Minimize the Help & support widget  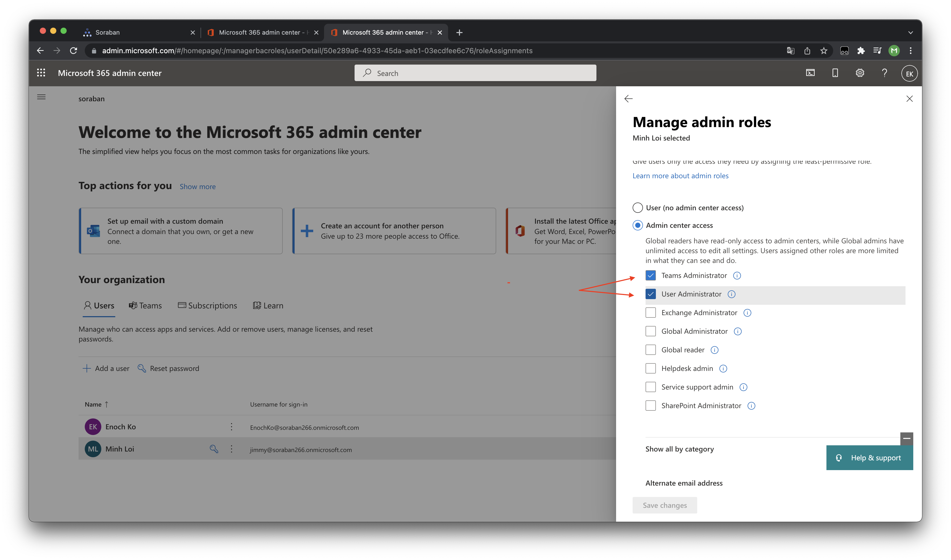coord(907,439)
